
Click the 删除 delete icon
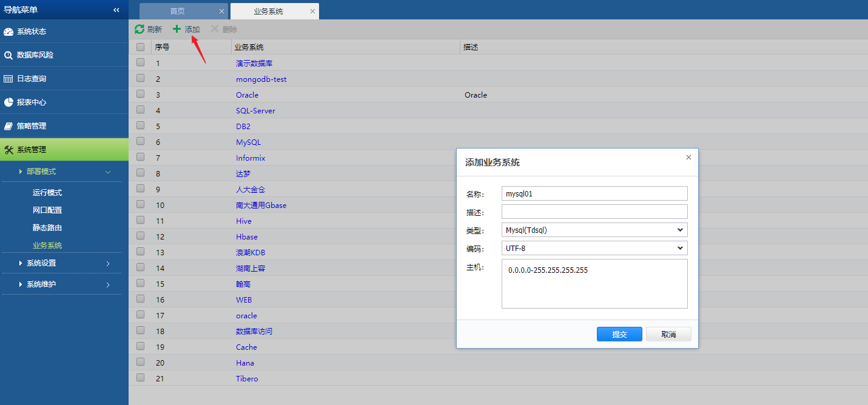pos(214,28)
